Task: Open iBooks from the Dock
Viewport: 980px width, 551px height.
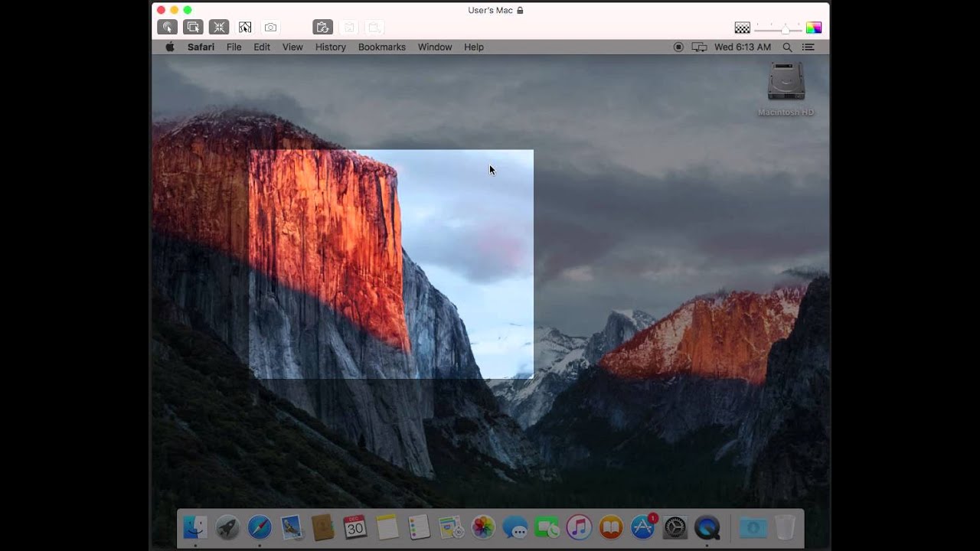Action: (x=611, y=527)
